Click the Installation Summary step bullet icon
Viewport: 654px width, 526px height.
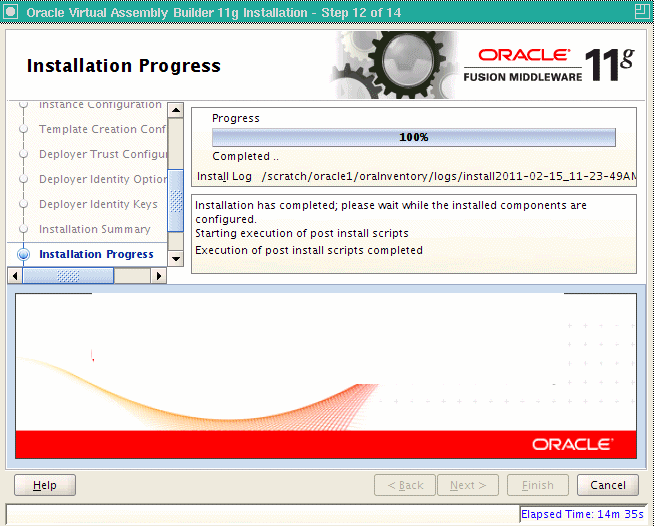click(24, 229)
